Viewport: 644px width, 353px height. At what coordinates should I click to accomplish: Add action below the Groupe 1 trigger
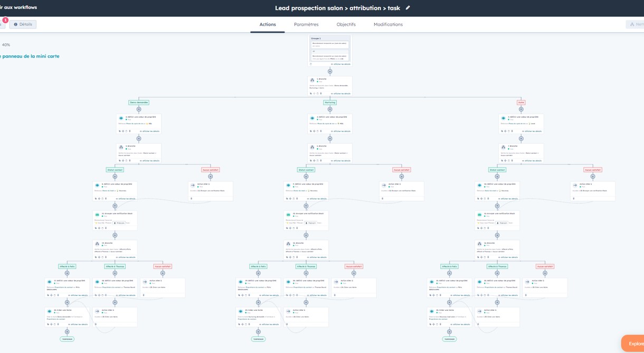330,71
